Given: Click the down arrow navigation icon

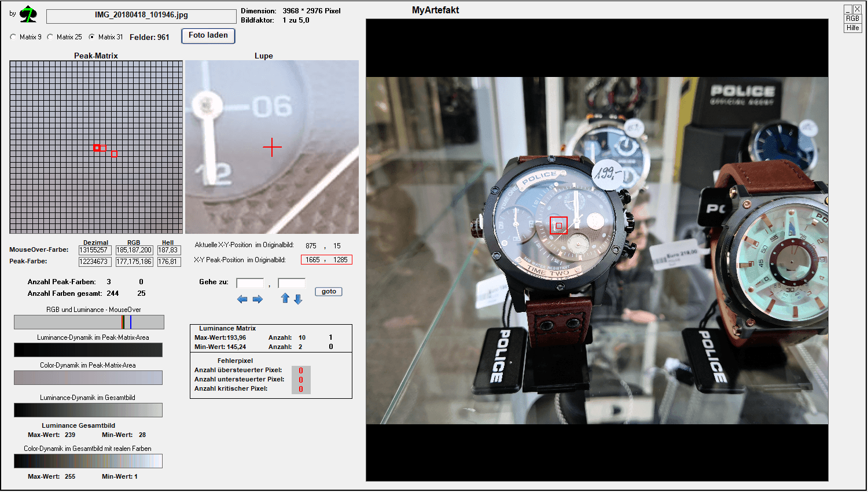Looking at the screenshot, I should click(298, 299).
